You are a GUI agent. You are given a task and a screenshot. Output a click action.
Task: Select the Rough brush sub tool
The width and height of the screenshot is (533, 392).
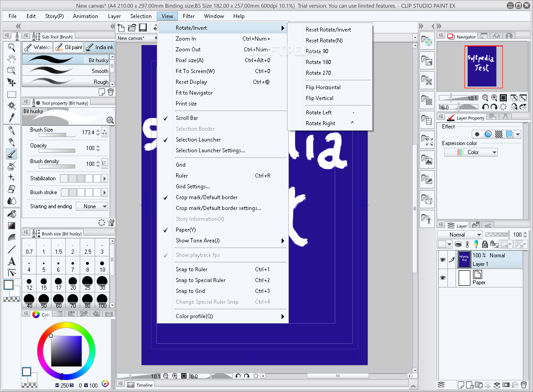[x=66, y=82]
